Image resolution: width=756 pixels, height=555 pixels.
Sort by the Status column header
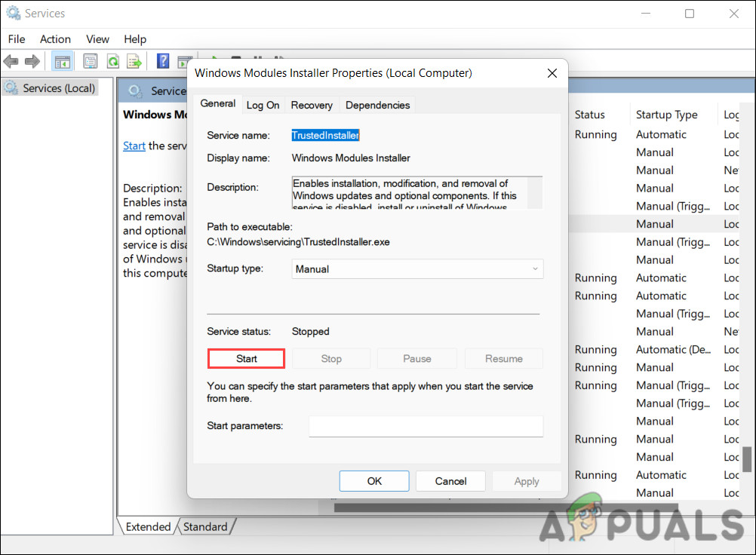click(589, 114)
